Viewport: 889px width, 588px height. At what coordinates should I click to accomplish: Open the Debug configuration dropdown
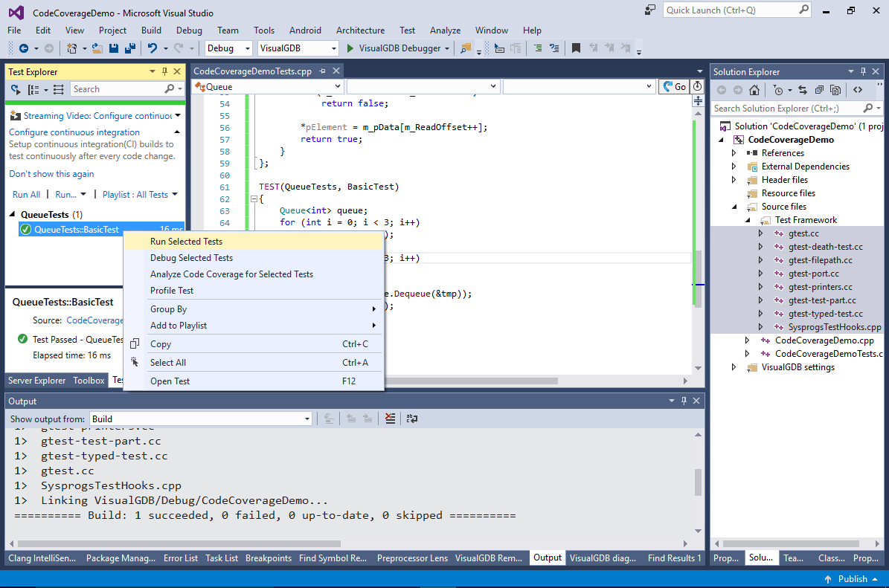(x=228, y=48)
